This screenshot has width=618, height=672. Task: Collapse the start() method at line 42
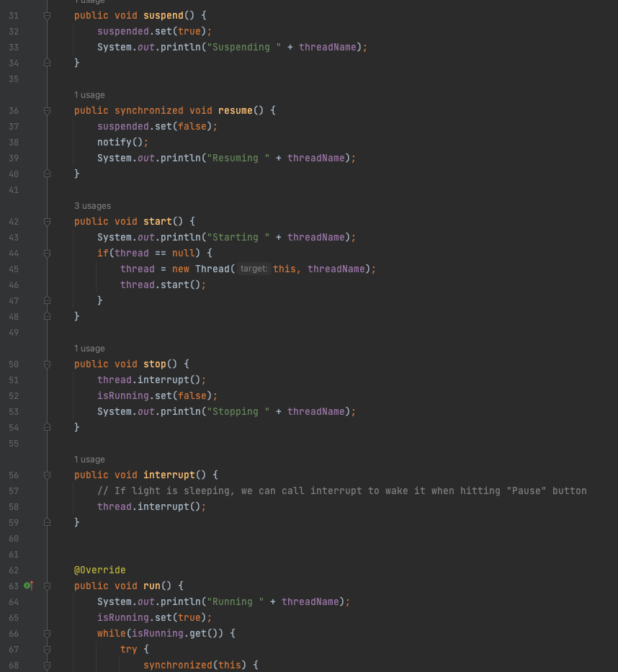pos(47,222)
